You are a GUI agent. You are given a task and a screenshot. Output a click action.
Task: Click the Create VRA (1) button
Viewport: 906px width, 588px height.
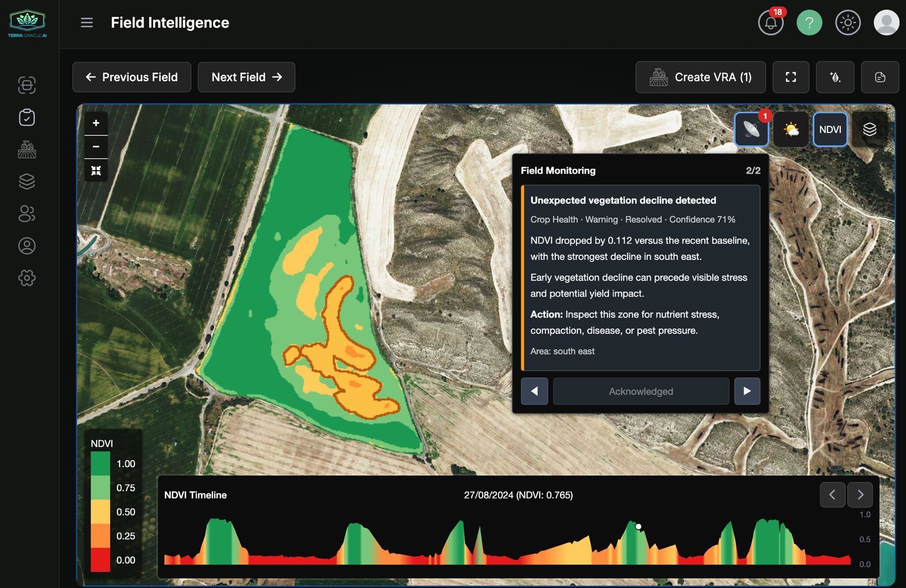pos(701,77)
